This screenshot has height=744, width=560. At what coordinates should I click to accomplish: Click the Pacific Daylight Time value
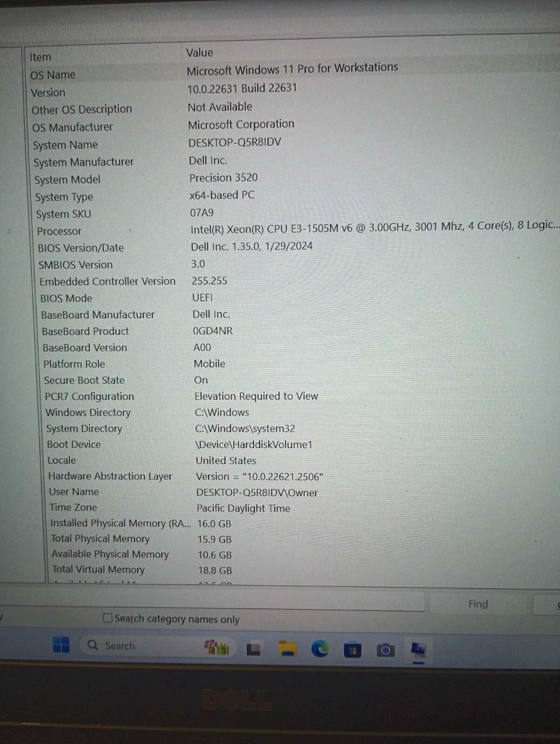243,508
